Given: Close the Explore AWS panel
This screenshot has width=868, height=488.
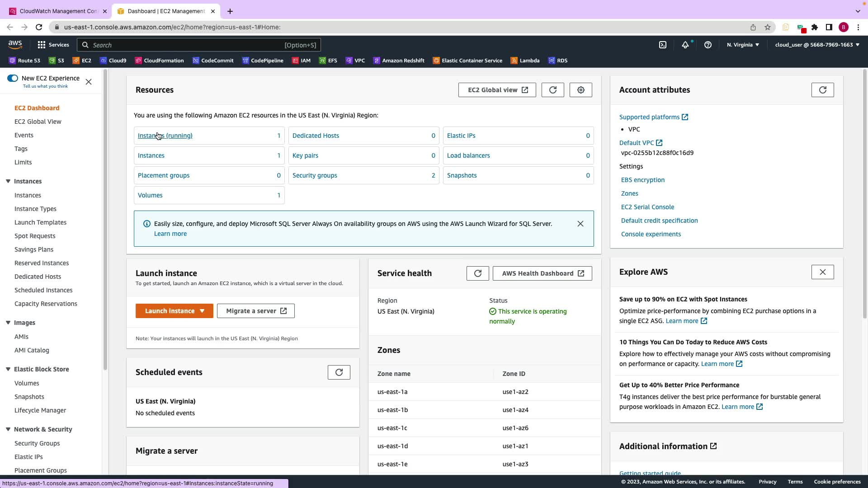Looking at the screenshot, I should pyautogui.click(x=822, y=272).
